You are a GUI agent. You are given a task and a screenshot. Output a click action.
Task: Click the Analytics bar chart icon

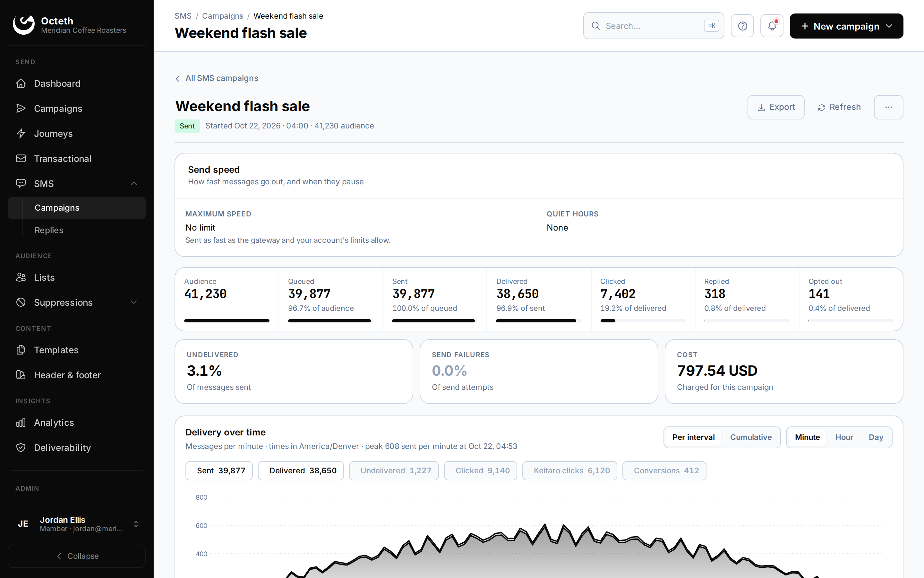click(x=21, y=422)
